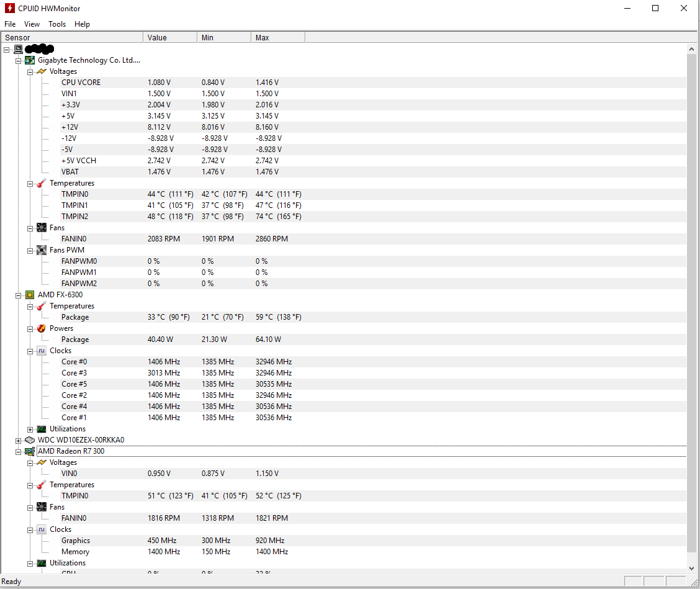Click the Max column header
The width and height of the screenshot is (700, 589).
[278, 37]
